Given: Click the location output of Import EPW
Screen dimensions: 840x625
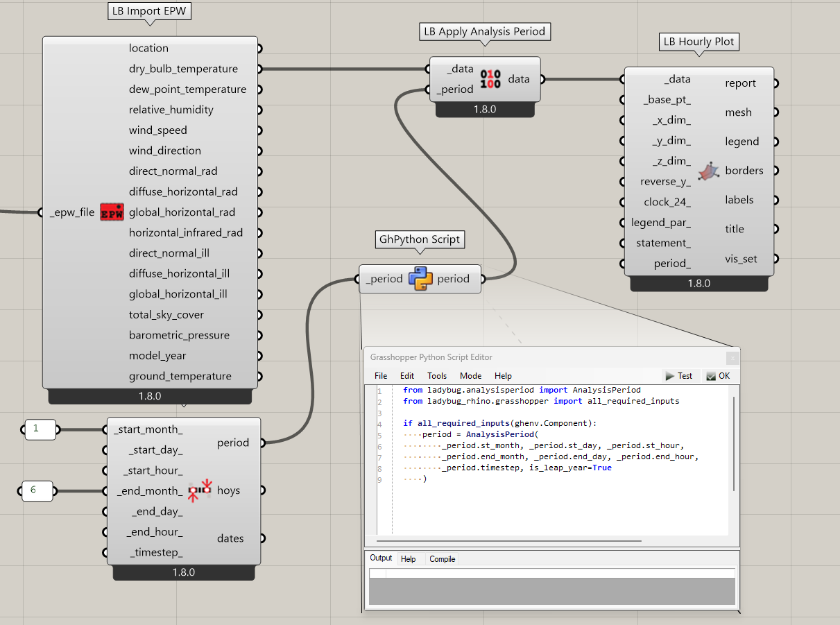Looking at the screenshot, I should coord(148,49).
